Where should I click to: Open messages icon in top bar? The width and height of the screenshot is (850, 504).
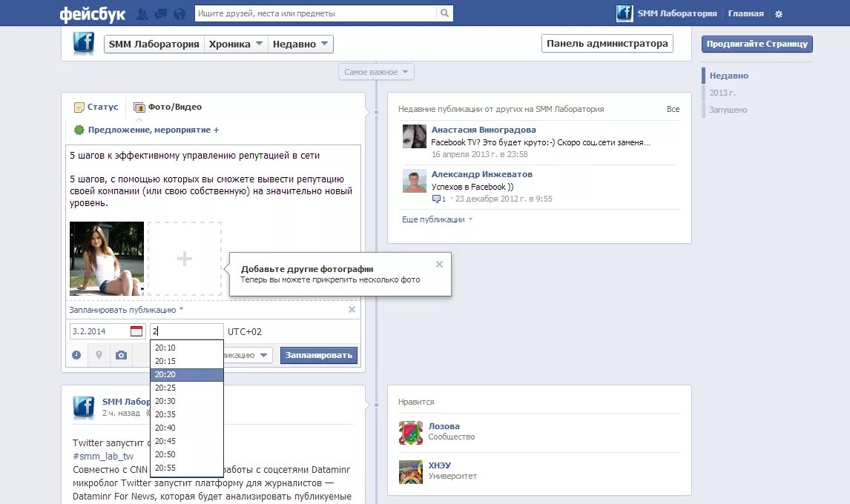(x=161, y=13)
